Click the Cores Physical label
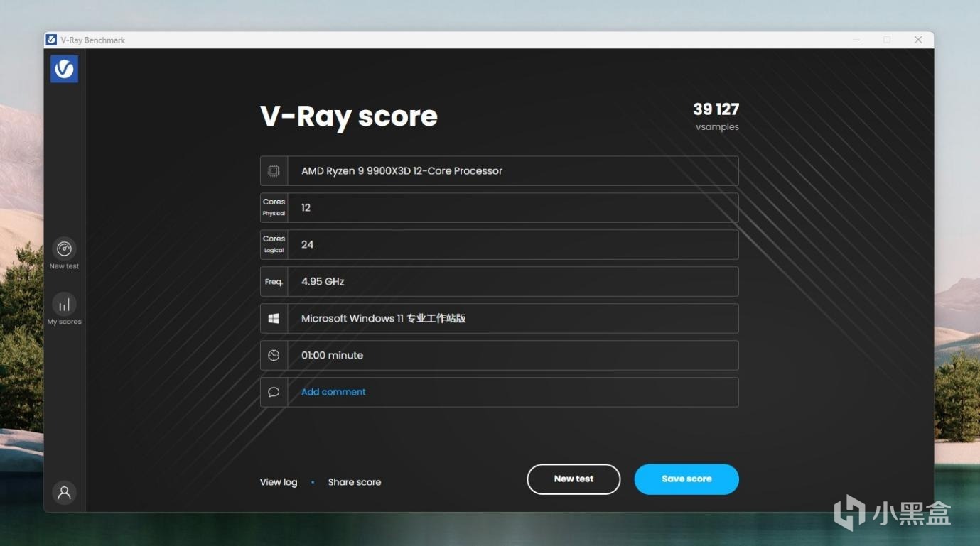Image resolution: width=980 pixels, height=546 pixels. [274, 208]
